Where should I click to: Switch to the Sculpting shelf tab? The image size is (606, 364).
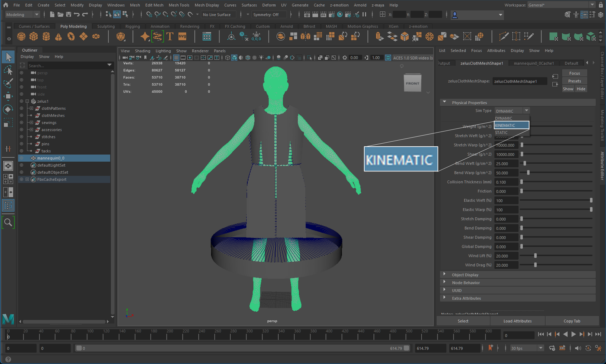pyautogui.click(x=106, y=26)
